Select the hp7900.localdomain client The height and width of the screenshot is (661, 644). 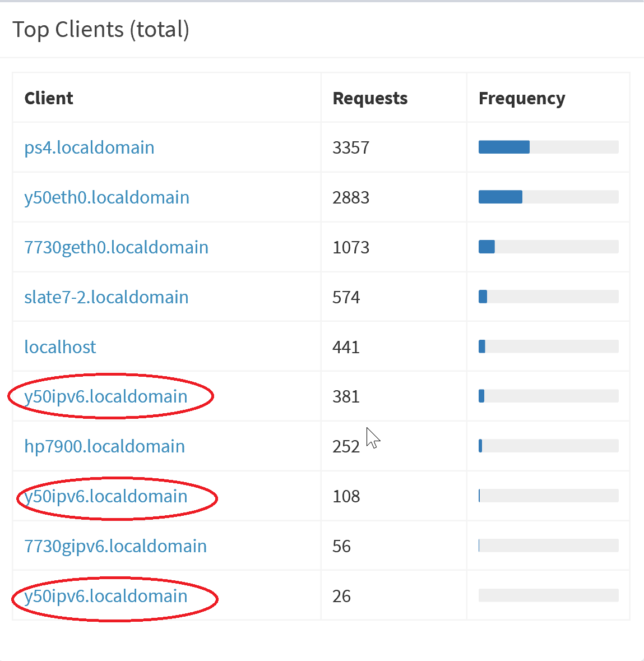pos(104,446)
